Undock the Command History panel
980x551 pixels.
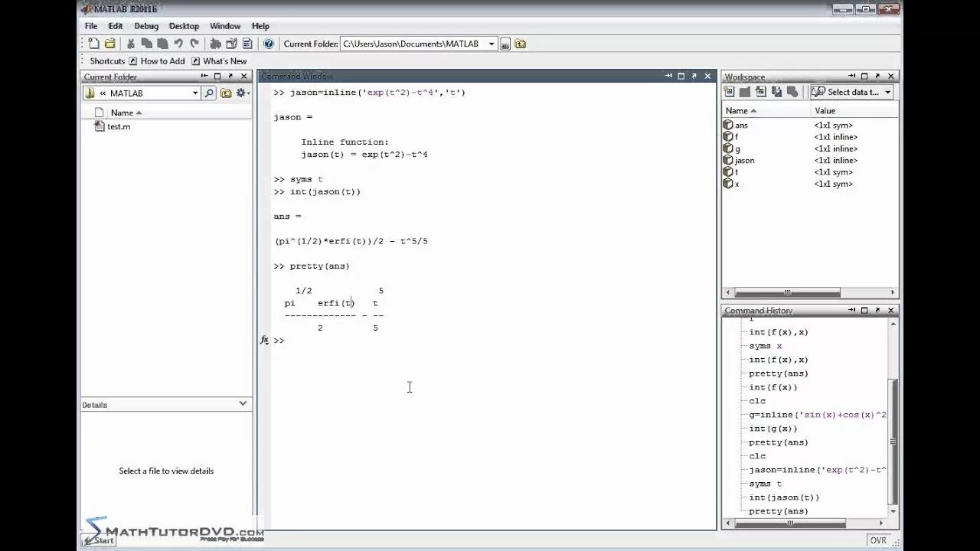(877, 310)
